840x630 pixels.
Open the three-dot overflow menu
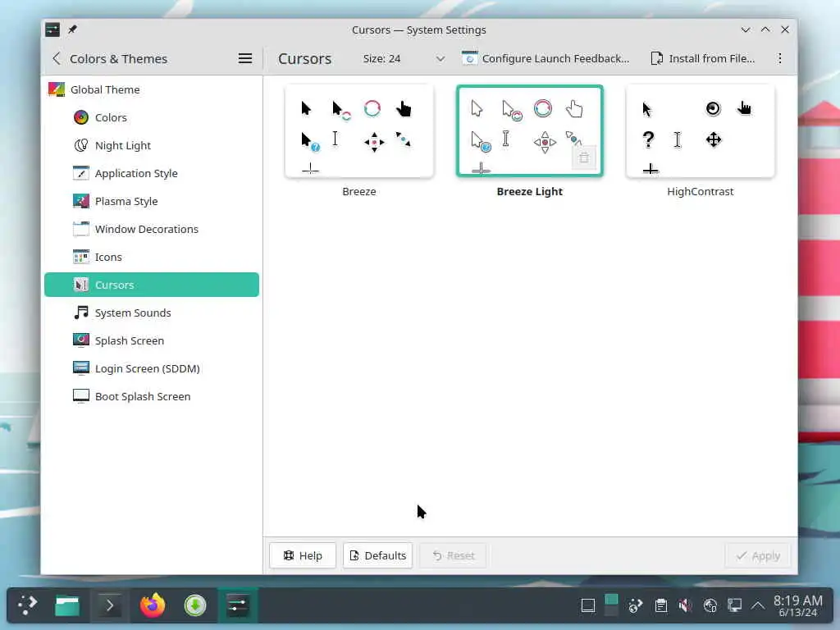[x=780, y=58]
